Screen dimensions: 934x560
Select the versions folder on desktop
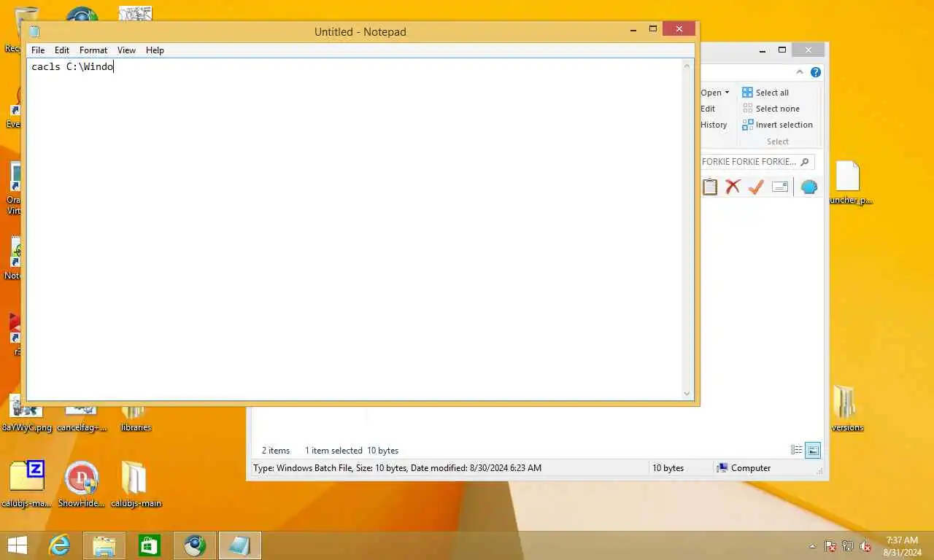[846, 409]
